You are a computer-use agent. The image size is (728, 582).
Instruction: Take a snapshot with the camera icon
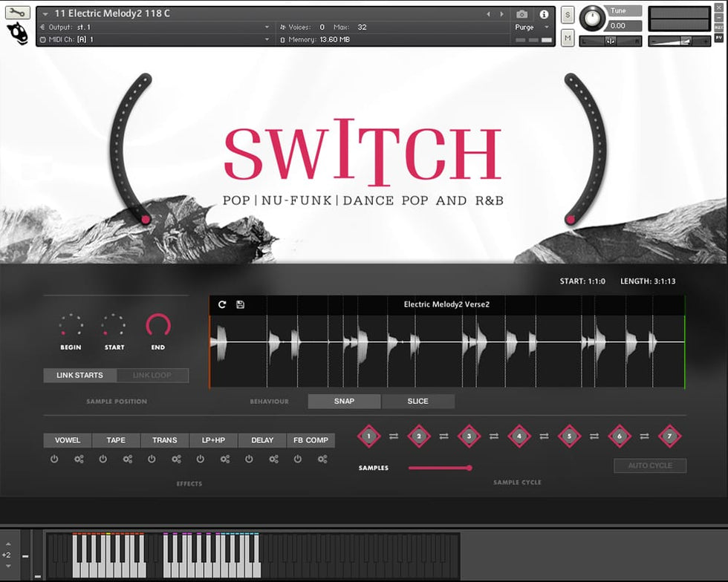[x=522, y=14]
